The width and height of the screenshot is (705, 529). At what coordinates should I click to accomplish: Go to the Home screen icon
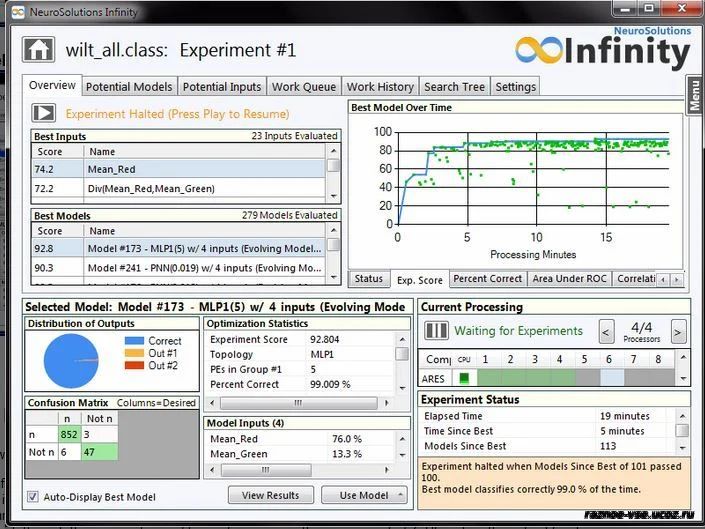click(39, 49)
